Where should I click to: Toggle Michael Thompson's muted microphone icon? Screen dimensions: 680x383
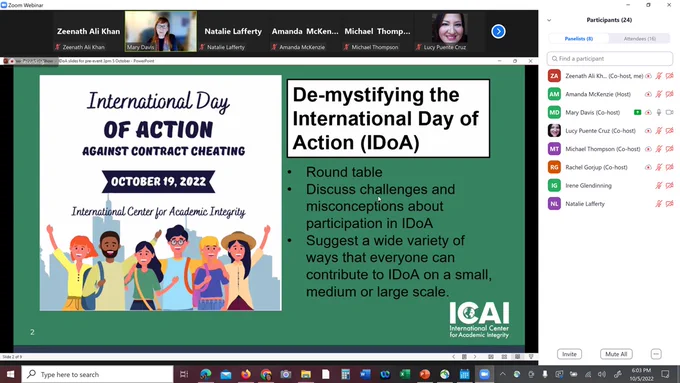click(x=659, y=149)
